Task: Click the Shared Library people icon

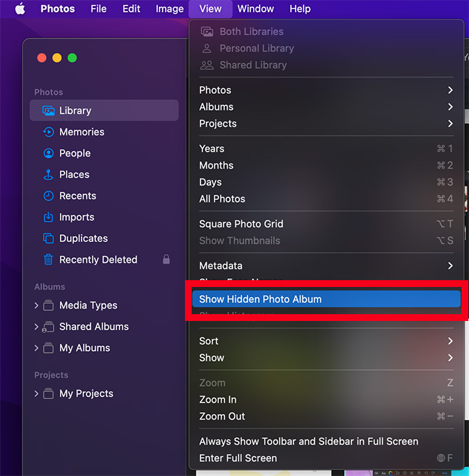Action: coord(207,65)
